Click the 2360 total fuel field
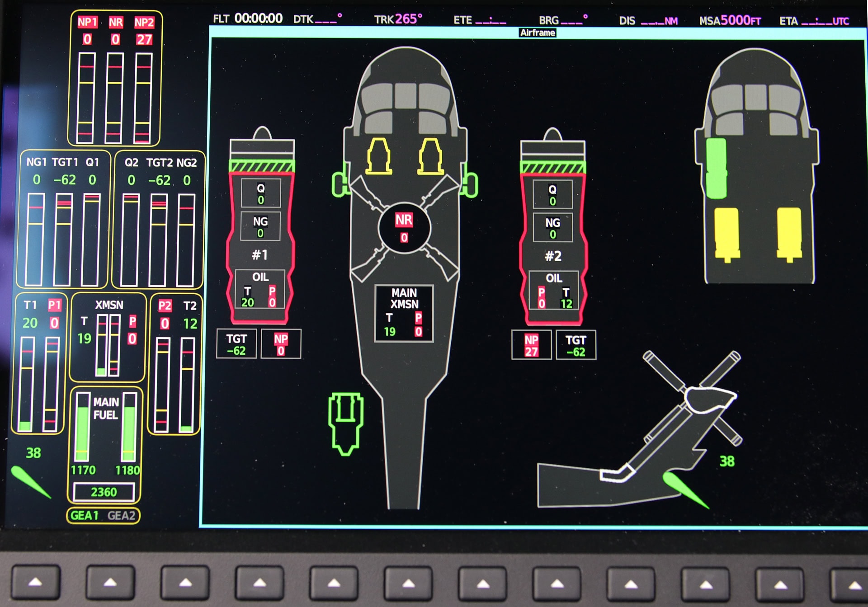868x607 pixels. [x=104, y=492]
